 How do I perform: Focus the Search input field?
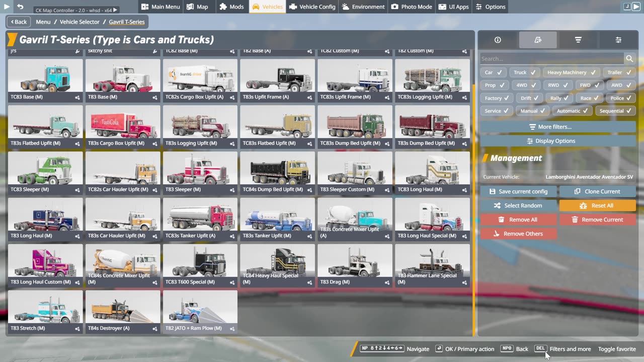(552, 59)
